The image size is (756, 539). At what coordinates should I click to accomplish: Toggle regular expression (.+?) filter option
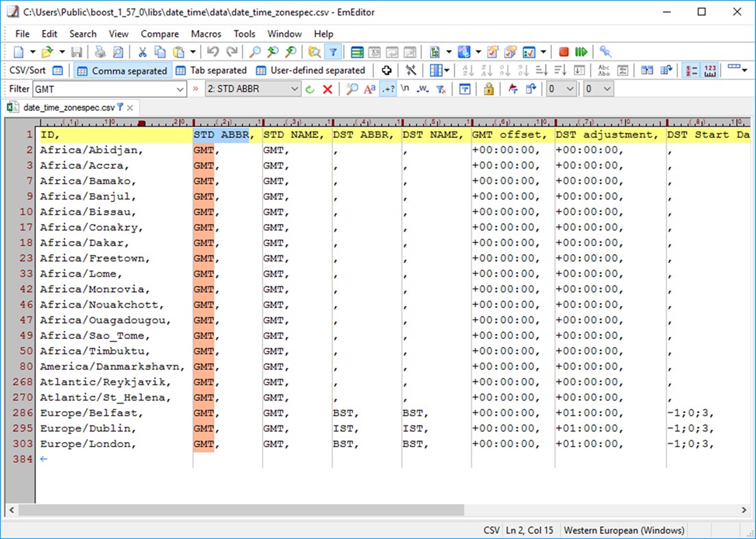click(x=388, y=89)
